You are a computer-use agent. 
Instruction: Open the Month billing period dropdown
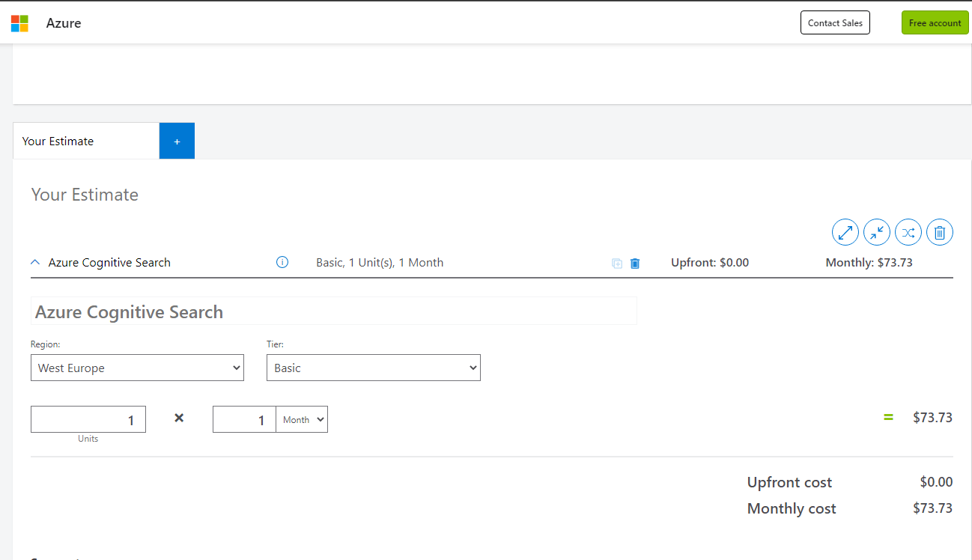click(301, 419)
